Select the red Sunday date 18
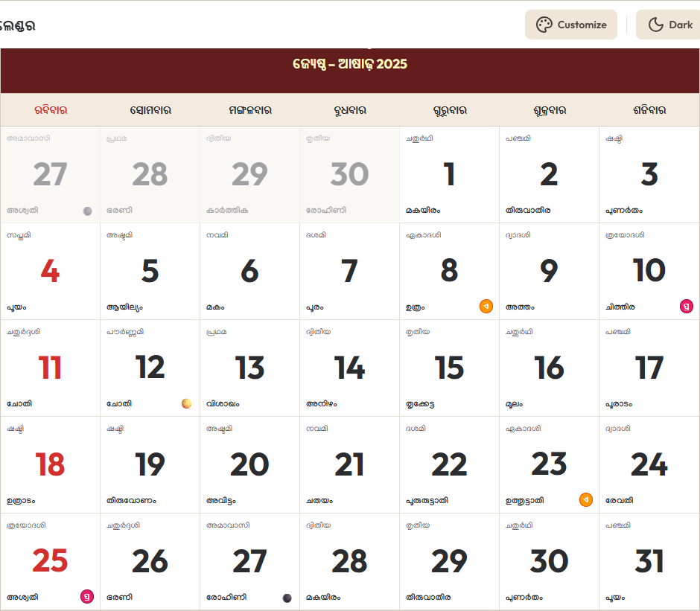This screenshot has height=611, width=700. click(x=50, y=464)
